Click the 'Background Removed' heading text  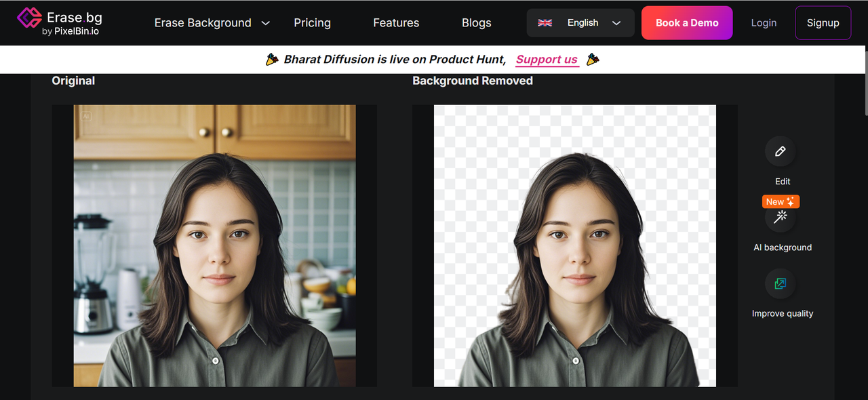tap(473, 81)
